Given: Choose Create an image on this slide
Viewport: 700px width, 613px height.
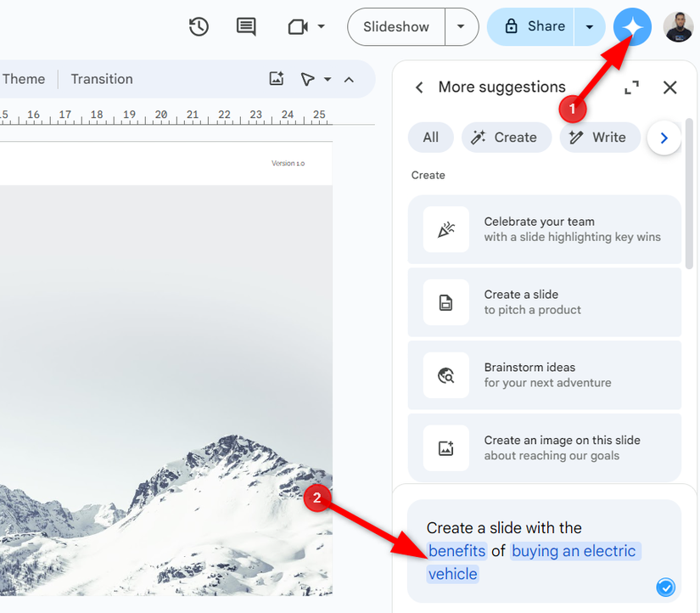Looking at the screenshot, I should pyautogui.click(x=544, y=447).
